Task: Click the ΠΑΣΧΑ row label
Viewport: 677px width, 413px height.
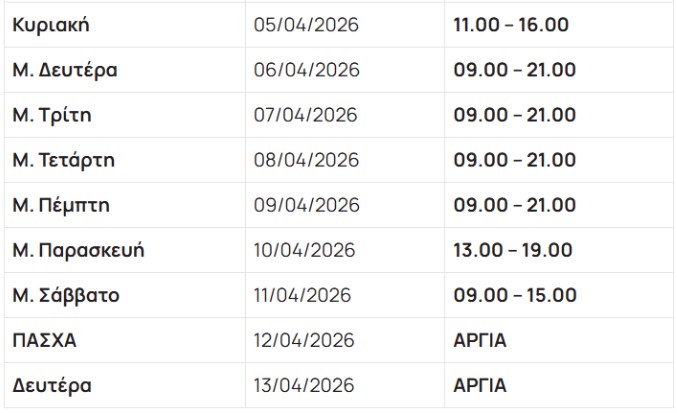Action: pyautogui.click(x=45, y=341)
